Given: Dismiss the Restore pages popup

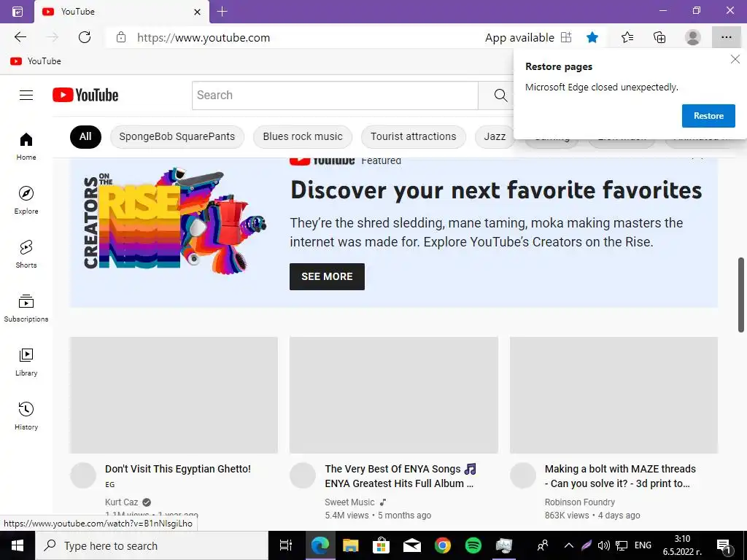Looking at the screenshot, I should (x=735, y=59).
